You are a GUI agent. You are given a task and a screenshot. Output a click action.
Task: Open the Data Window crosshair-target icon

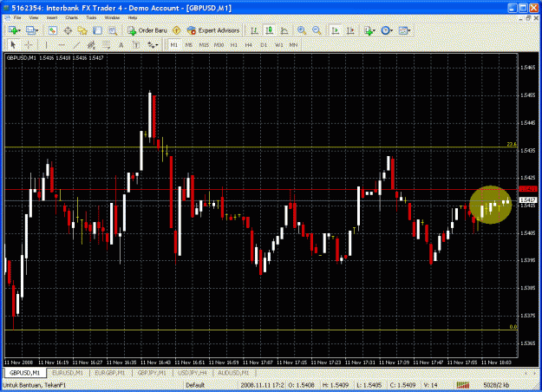[68, 30]
